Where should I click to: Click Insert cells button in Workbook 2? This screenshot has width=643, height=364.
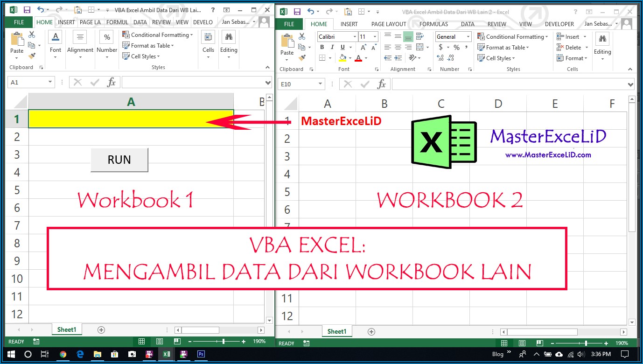pyautogui.click(x=572, y=36)
